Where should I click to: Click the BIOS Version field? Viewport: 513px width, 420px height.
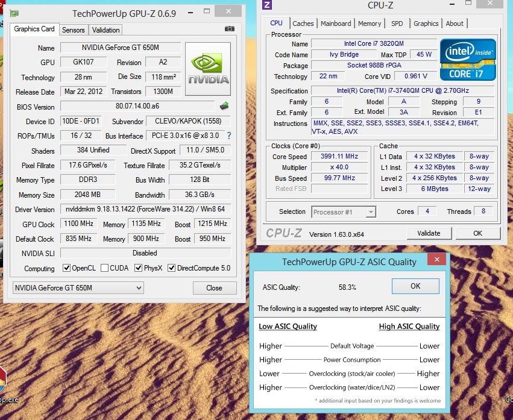[x=137, y=106]
